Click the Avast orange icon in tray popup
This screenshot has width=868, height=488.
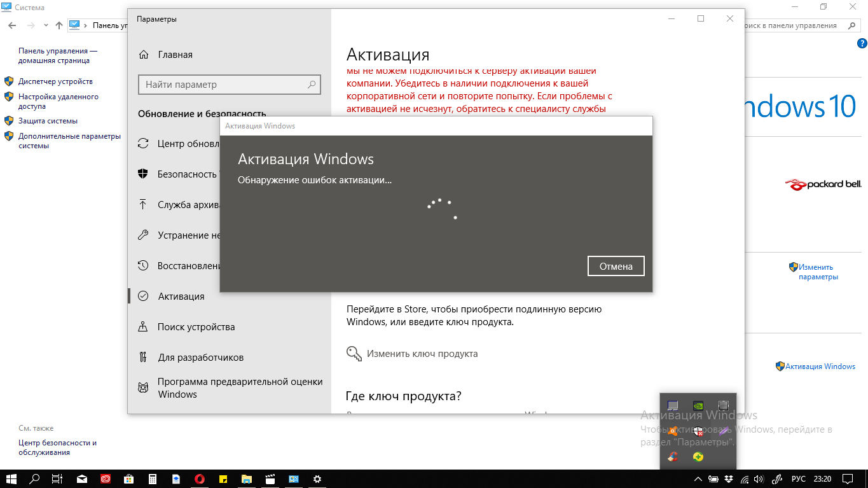(x=673, y=431)
